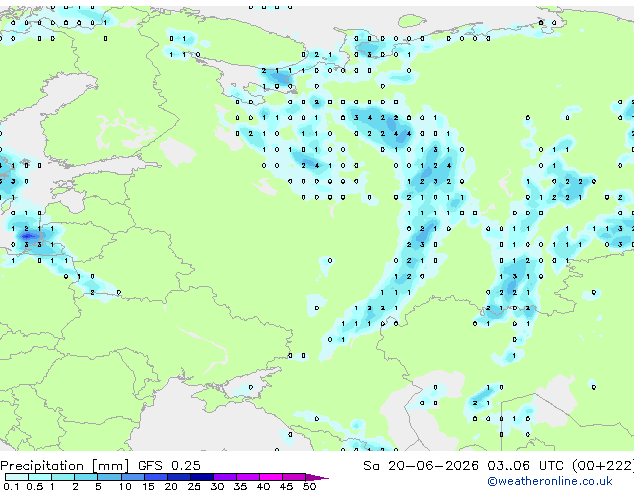Select the Precipitation [mm] GFS 0.25 title
The width and height of the screenshot is (634, 490).
pos(100,466)
